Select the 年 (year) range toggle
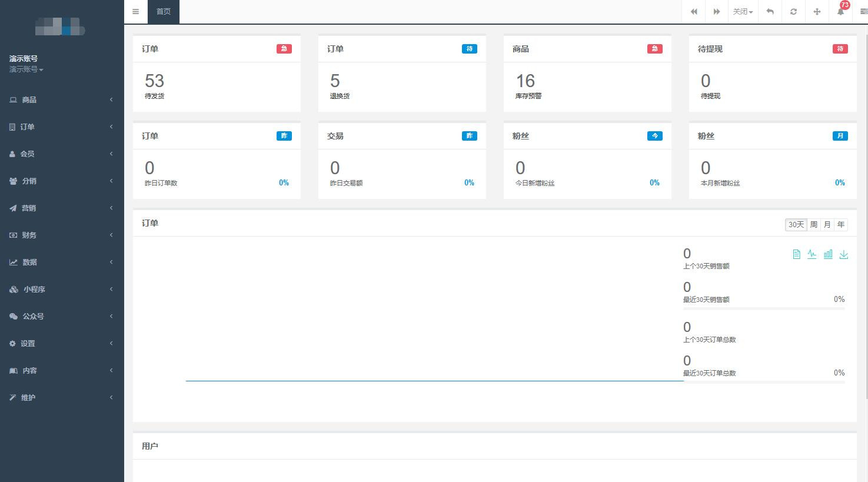This screenshot has width=868, height=482. [x=841, y=225]
